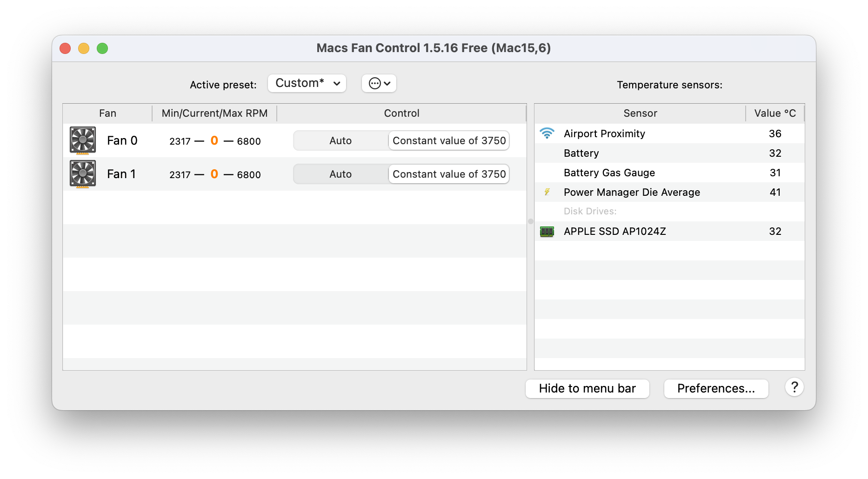The height and width of the screenshot is (479, 868).
Task: Set Fan 1 control to Auto
Action: tap(341, 174)
